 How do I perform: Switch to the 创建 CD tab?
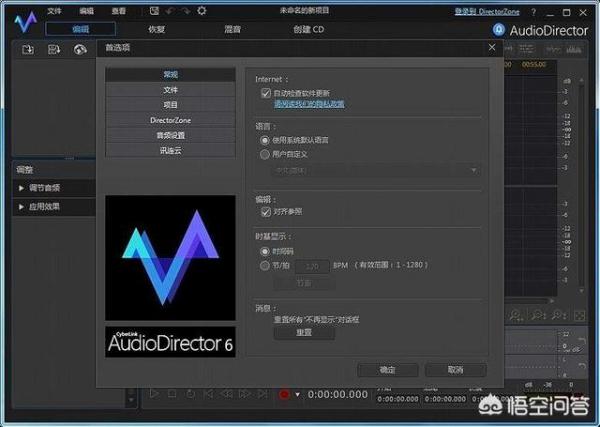click(x=308, y=29)
